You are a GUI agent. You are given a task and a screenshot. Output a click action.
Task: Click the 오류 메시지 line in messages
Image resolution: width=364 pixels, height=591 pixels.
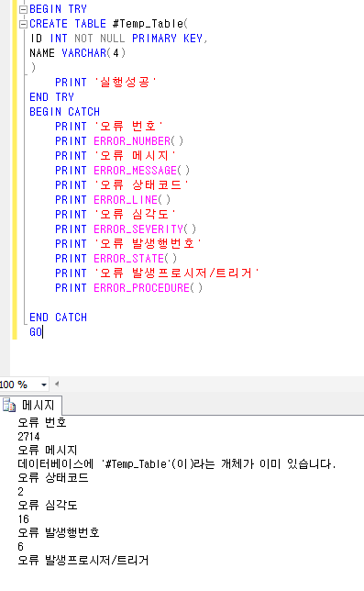[48, 450]
